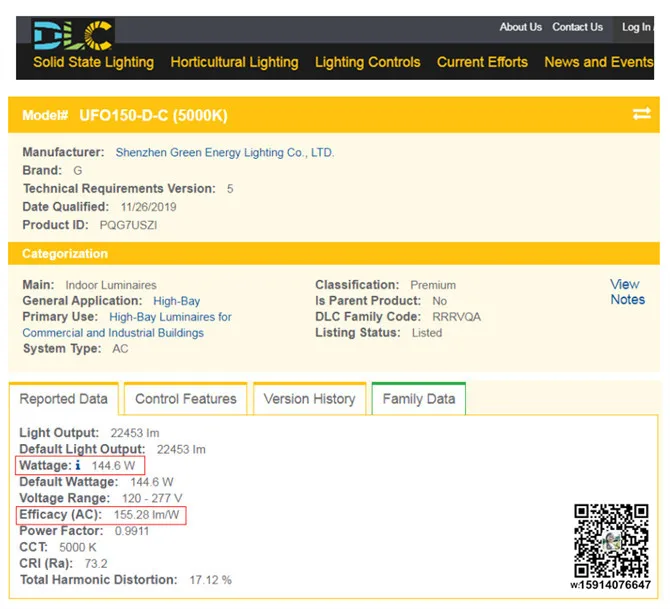This screenshot has height=609, width=670.
Task: Open the Lighting Controls menu
Action: [x=367, y=62]
